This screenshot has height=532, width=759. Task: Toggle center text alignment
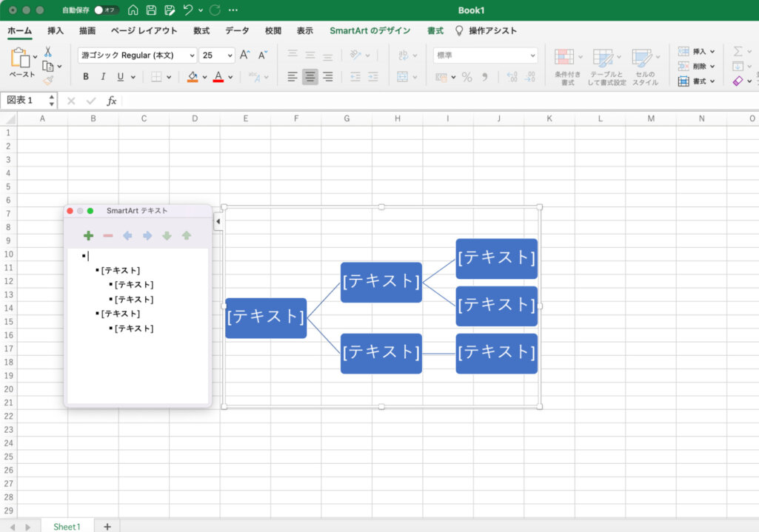310,76
